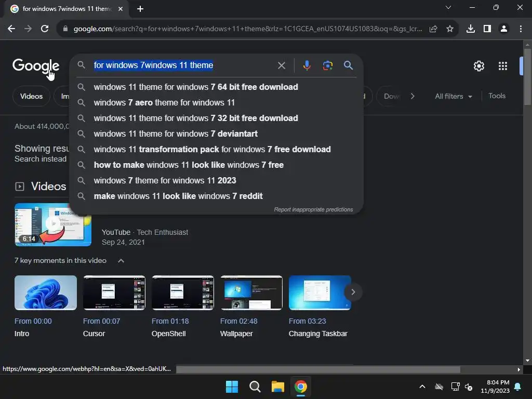Open the Windows Start menu
This screenshot has width=532, height=399.
click(232, 387)
